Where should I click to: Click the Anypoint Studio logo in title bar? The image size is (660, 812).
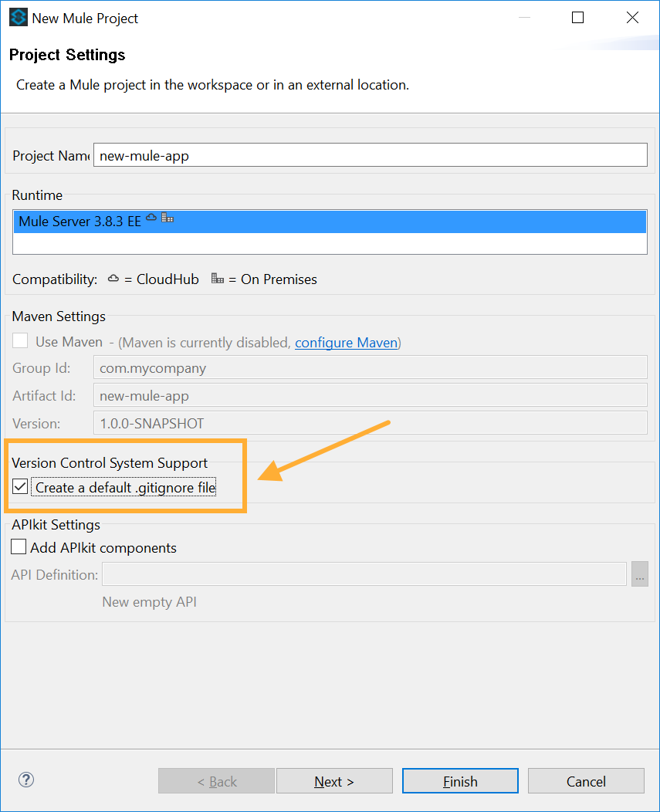point(18,17)
